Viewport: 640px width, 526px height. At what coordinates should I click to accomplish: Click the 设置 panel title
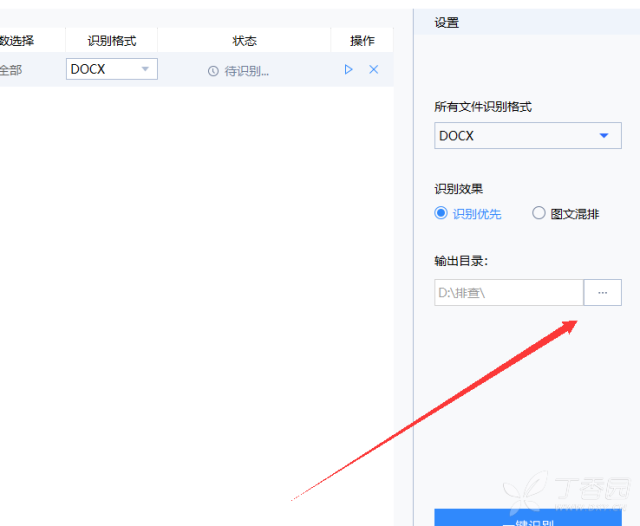[x=447, y=23]
